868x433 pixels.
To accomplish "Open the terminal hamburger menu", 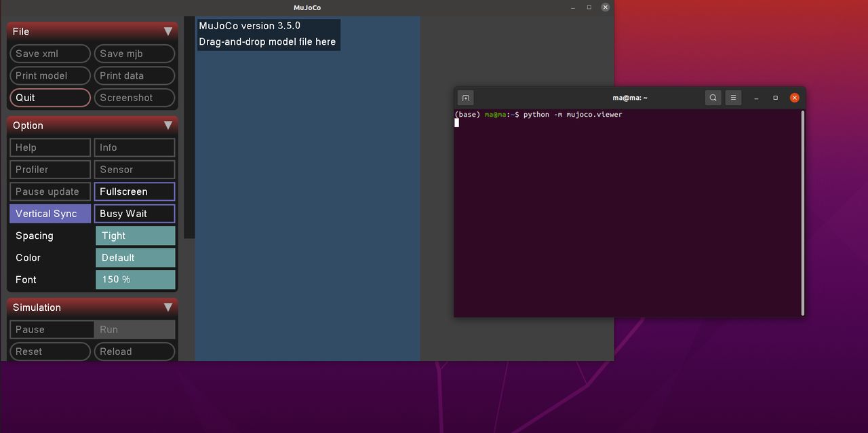I will pyautogui.click(x=733, y=98).
